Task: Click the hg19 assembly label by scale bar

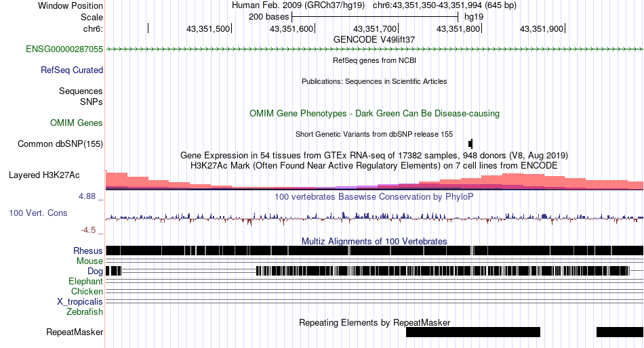Action: [x=474, y=17]
